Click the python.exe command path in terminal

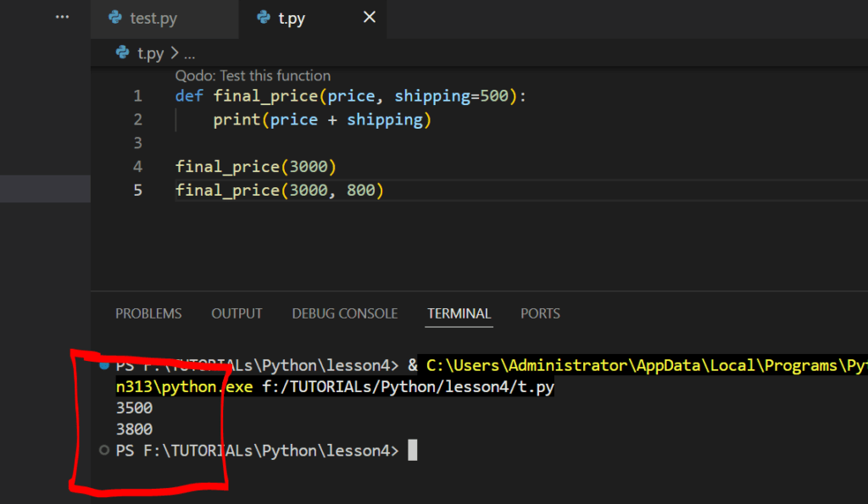tap(184, 387)
